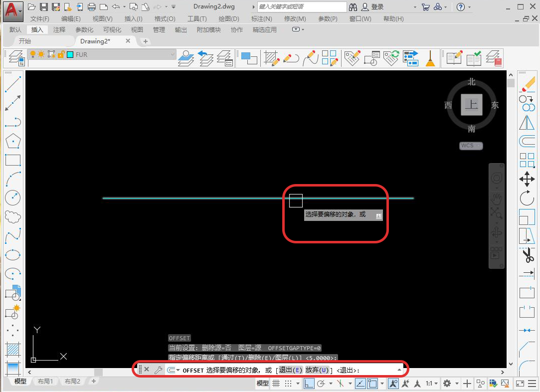Click the 退出(E) command option

pos(290,370)
